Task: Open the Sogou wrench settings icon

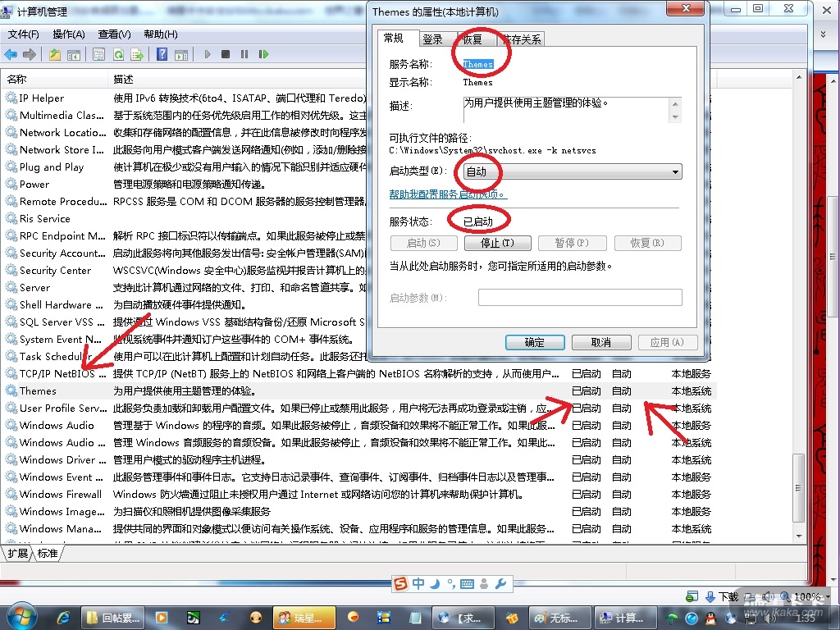Action: tap(501, 583)
